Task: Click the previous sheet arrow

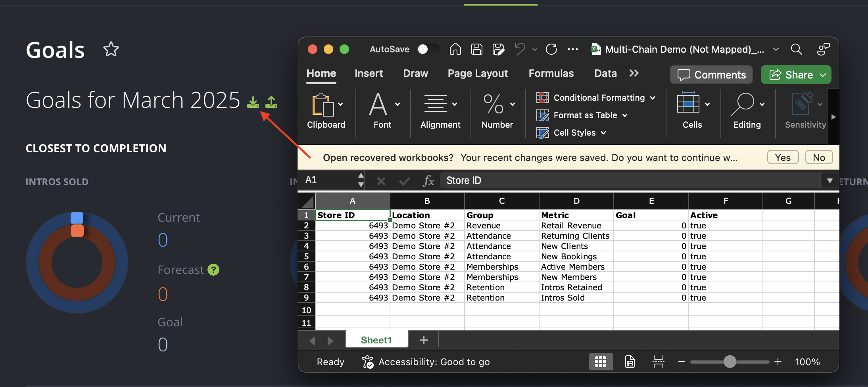Action: coord(312,341)
